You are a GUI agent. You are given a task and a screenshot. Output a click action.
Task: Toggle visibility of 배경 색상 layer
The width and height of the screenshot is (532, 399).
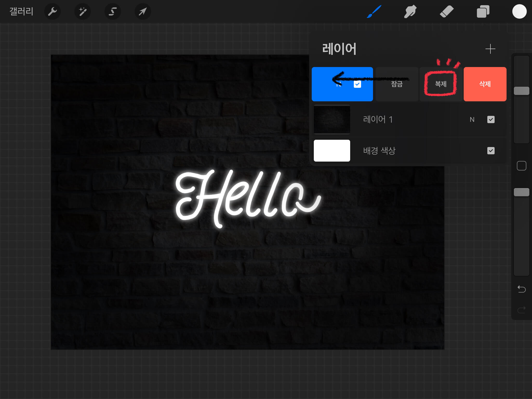(x=491, y=151)
